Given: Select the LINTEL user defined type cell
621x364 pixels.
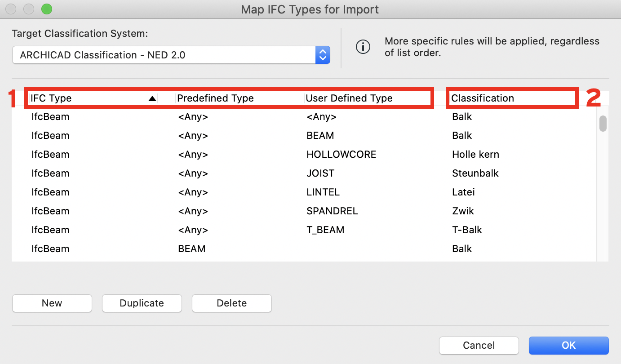Looking at the screenshot, I should point(323,192).
